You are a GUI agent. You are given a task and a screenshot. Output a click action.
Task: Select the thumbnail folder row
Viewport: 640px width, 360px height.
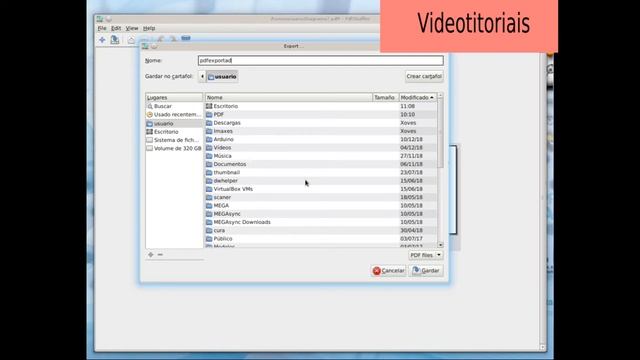pos(320,172)
